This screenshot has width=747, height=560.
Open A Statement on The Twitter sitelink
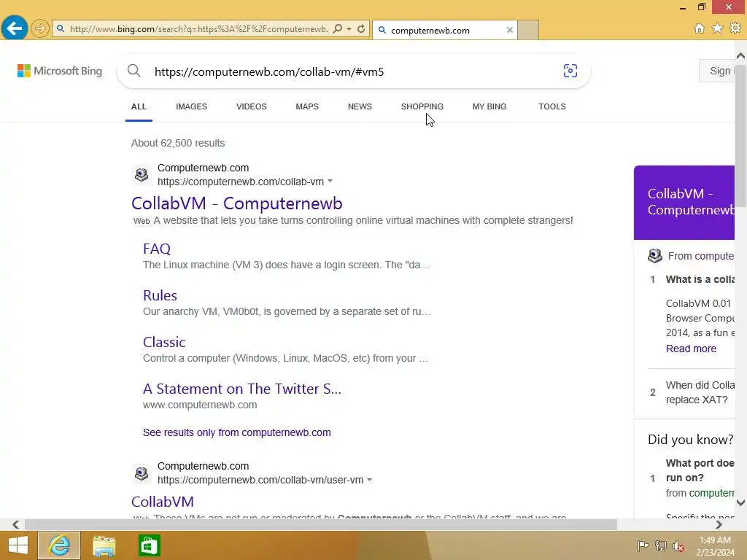pos(242,389)
